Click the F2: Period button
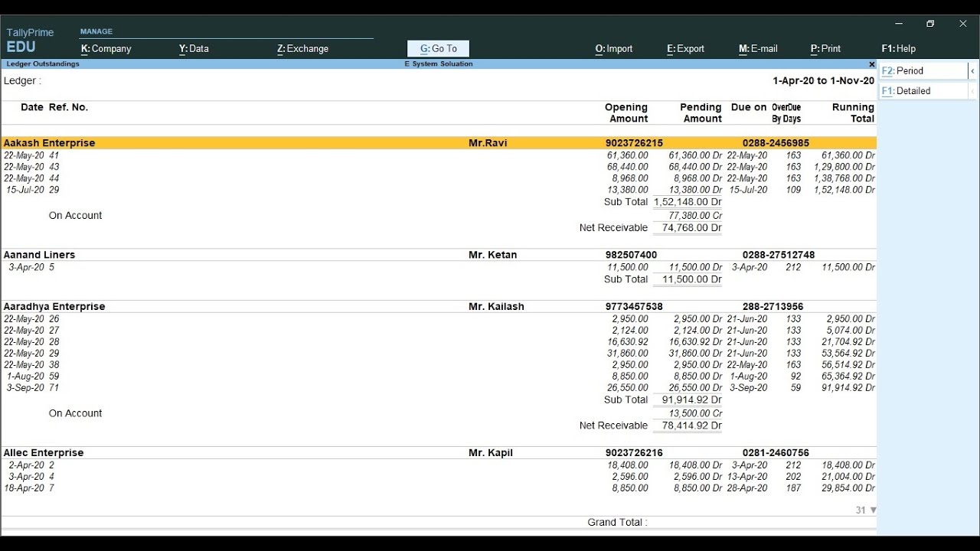The height and width of the screenshot is (551, 980). [x=923, y=70]
